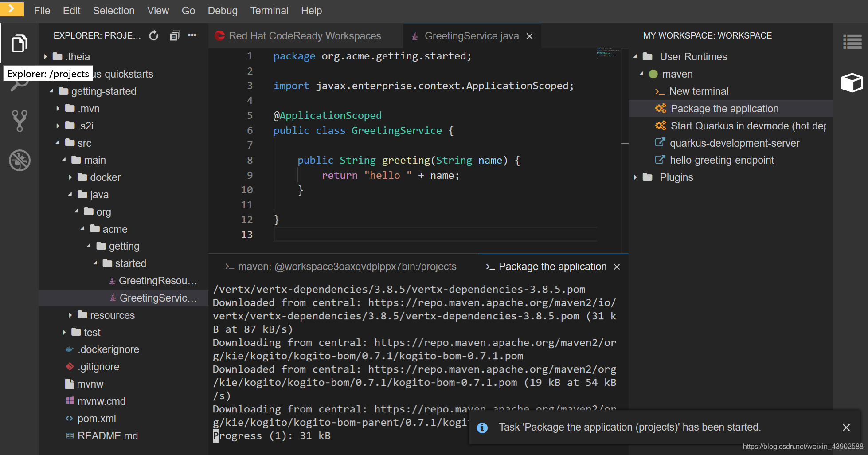Open the View menu

click(158, 11)
